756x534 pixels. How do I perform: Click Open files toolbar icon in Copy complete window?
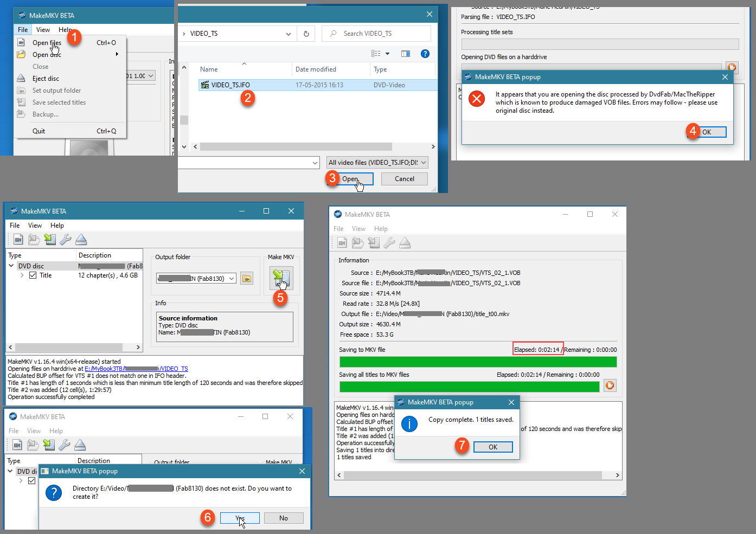pyautogui.click(x=342, y=242)
